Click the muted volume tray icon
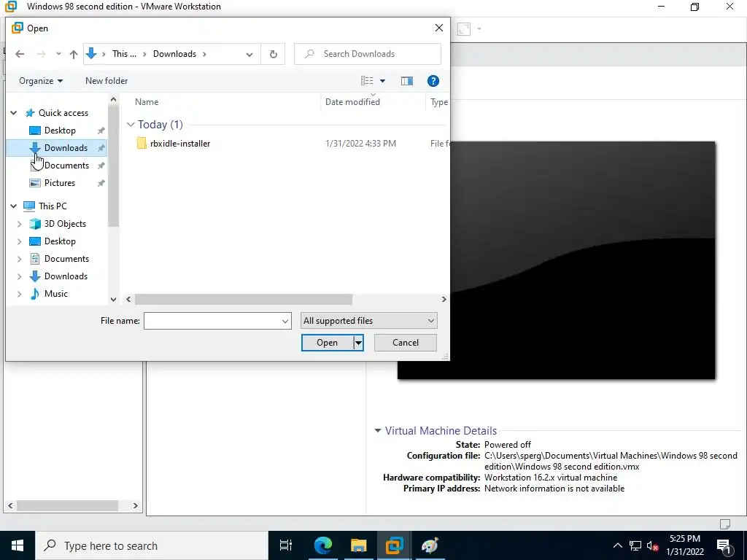Image resolution: width=747 pixels, height=560 pixels. point(653,545)
